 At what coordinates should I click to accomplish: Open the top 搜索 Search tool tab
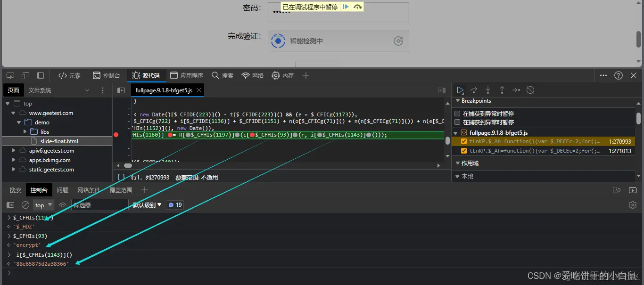pyautogui.click(x=223, y=75)
